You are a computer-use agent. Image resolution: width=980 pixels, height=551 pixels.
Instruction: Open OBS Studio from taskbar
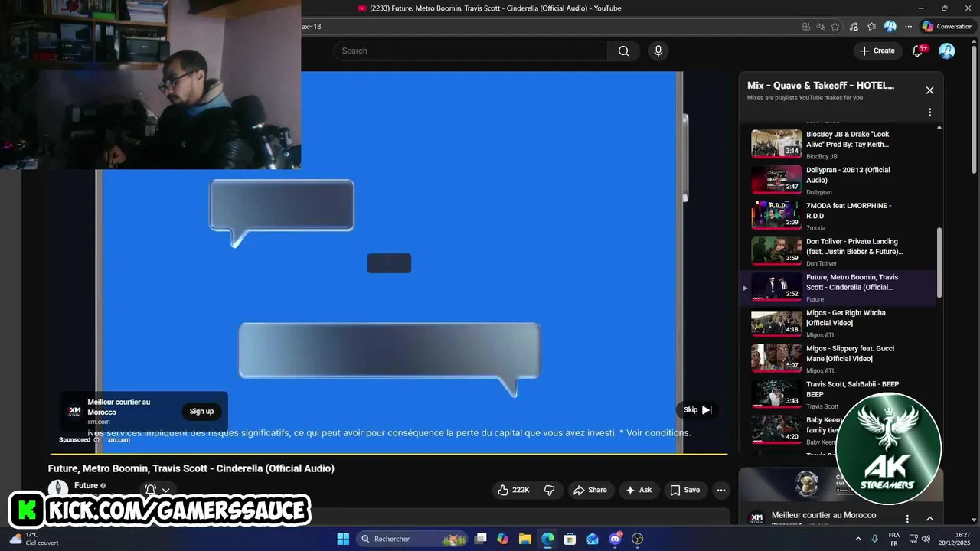pos(637,539)
